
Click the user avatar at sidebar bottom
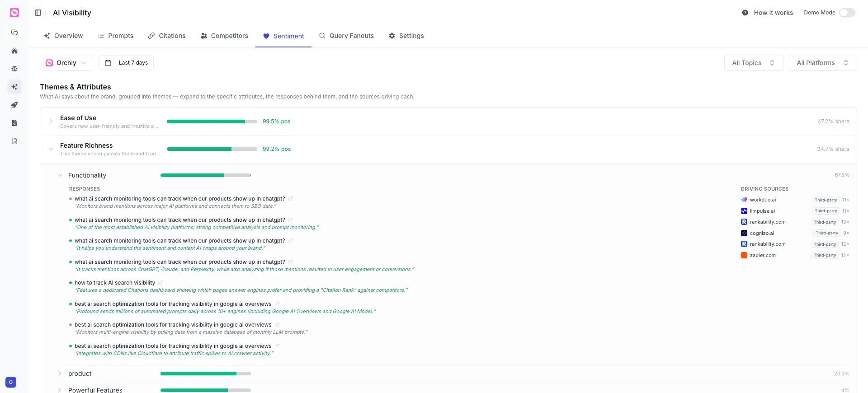11,382
